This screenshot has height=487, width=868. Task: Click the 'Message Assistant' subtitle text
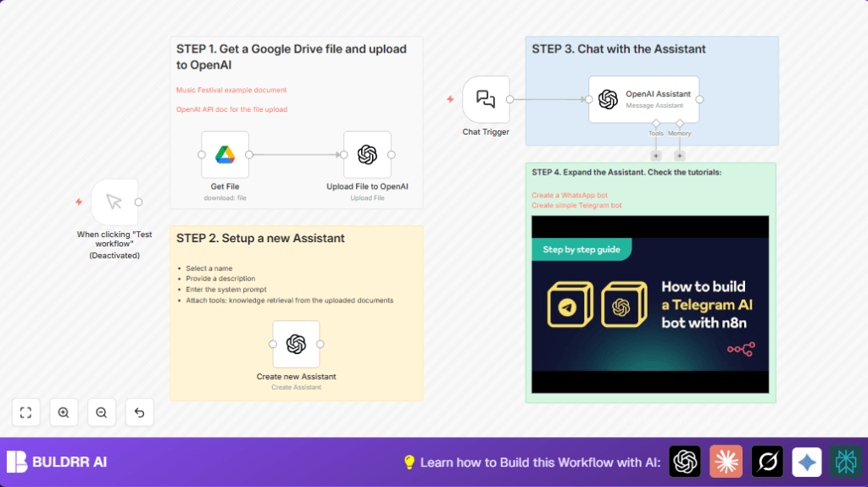654,106
